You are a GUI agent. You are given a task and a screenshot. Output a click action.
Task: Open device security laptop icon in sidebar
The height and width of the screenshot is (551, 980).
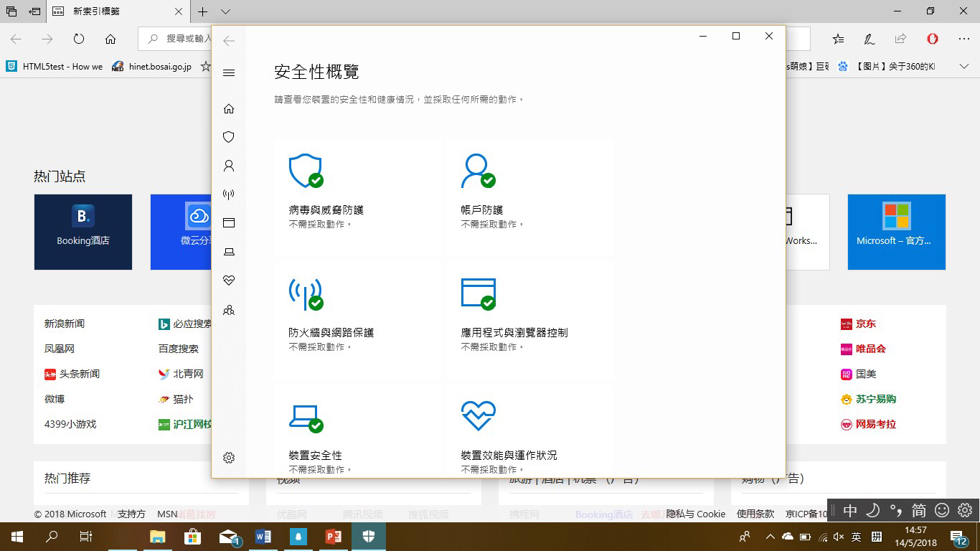tap(229, 252)
